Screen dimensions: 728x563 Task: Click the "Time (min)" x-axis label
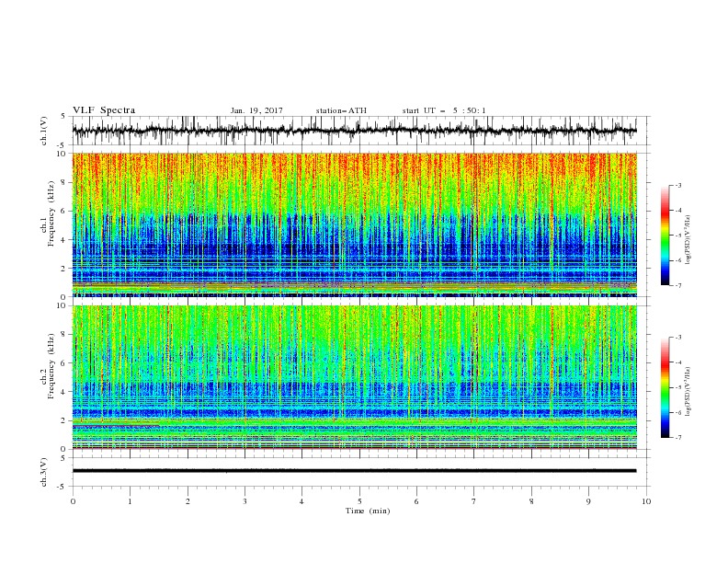[x=368, y=511]
